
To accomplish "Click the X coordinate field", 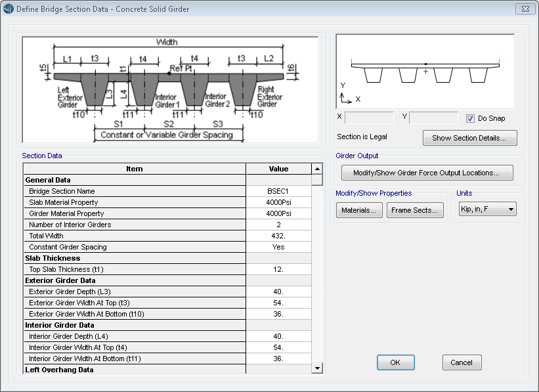I will (x=368, y=118).
